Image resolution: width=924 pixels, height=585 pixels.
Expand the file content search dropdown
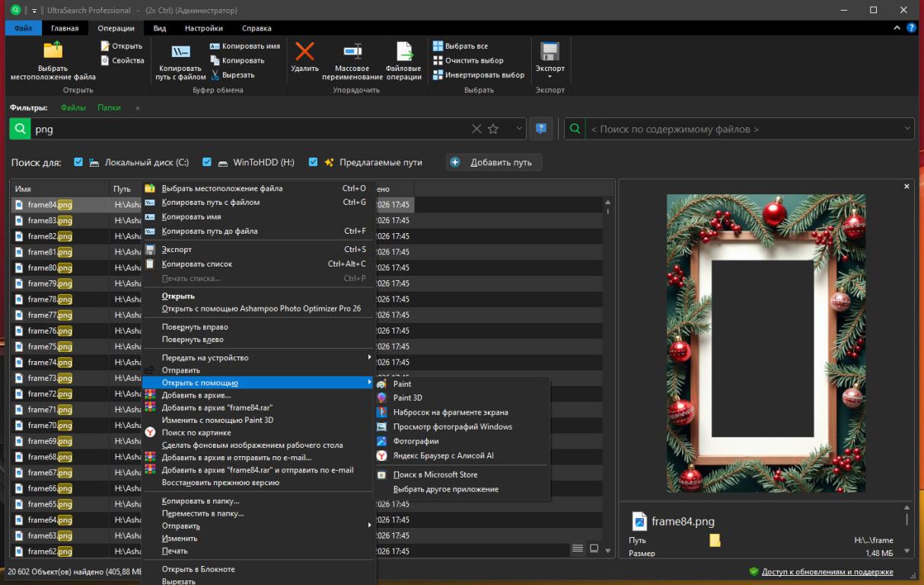tap(907, 129)
